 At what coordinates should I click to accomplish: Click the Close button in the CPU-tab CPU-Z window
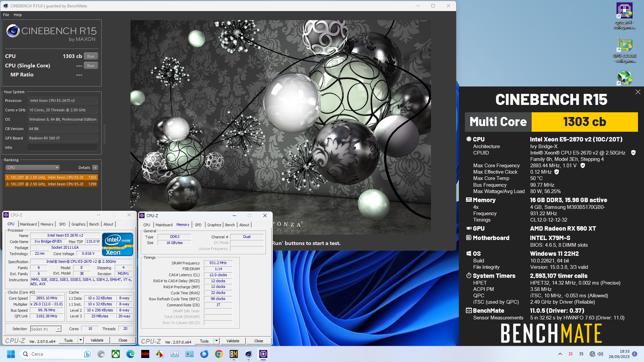[x=123, y=340]
